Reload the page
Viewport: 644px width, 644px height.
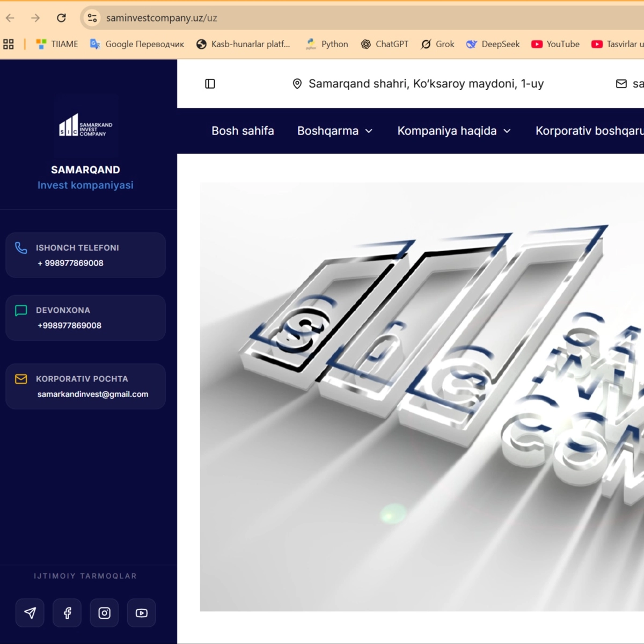(61, 18)
